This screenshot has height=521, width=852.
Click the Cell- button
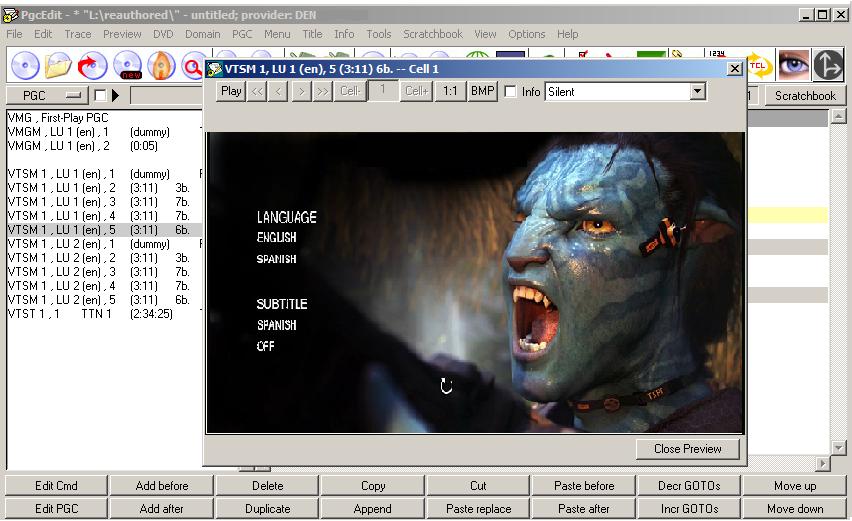(350, 91)
